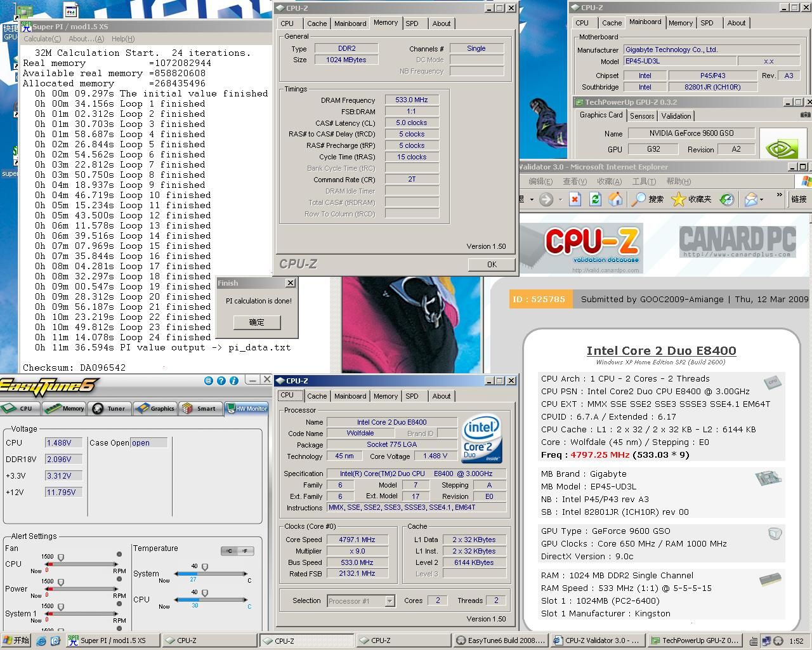Open IE 帮助(H) menu

[x=678, y=182]
